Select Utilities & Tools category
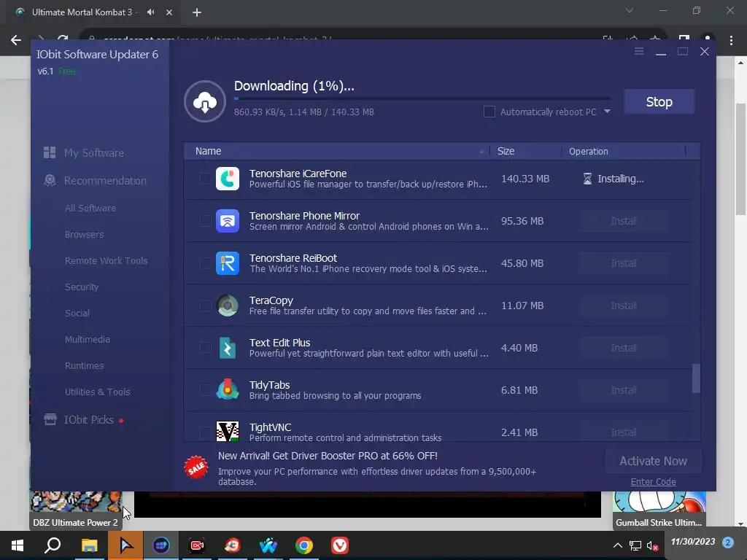Image resolution: width=747 pixels, height=560 pixels. (97, 392)
